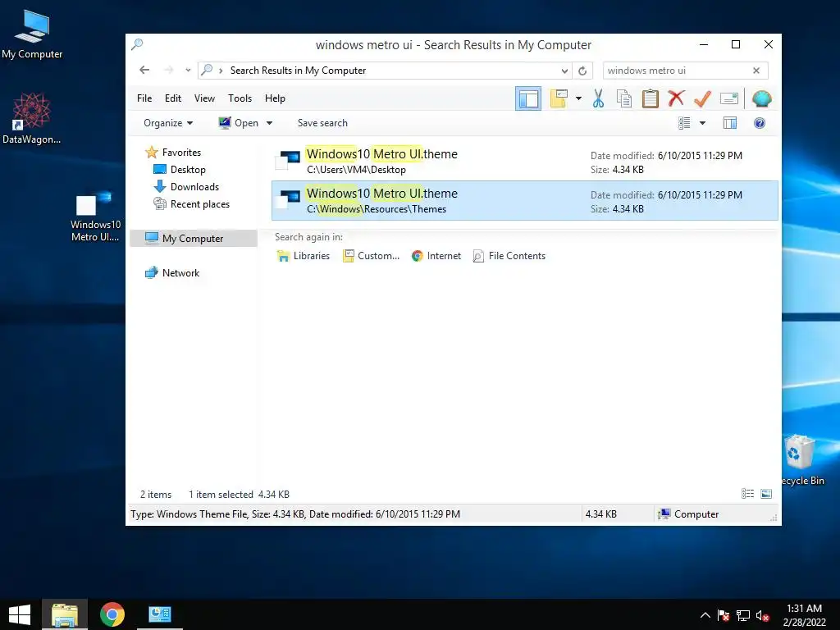Open the recent locations dropdown arrow

pos(188,71)
